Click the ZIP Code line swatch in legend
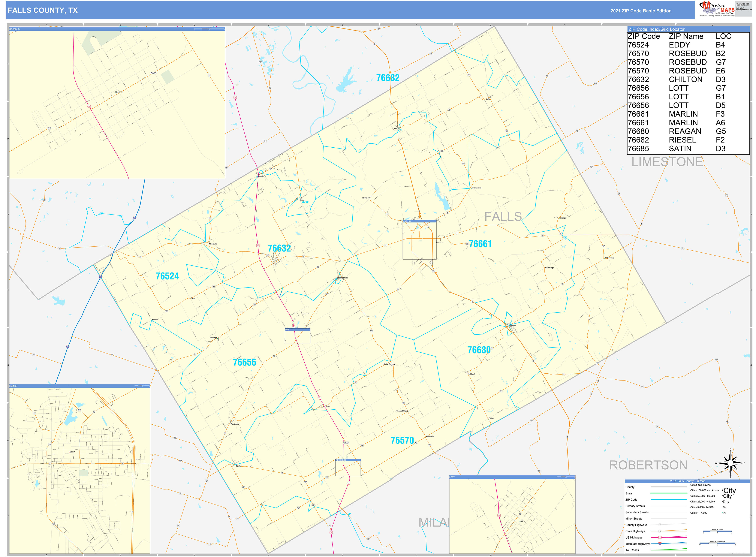Screen dimensions: 756x557 click(669, 499)
